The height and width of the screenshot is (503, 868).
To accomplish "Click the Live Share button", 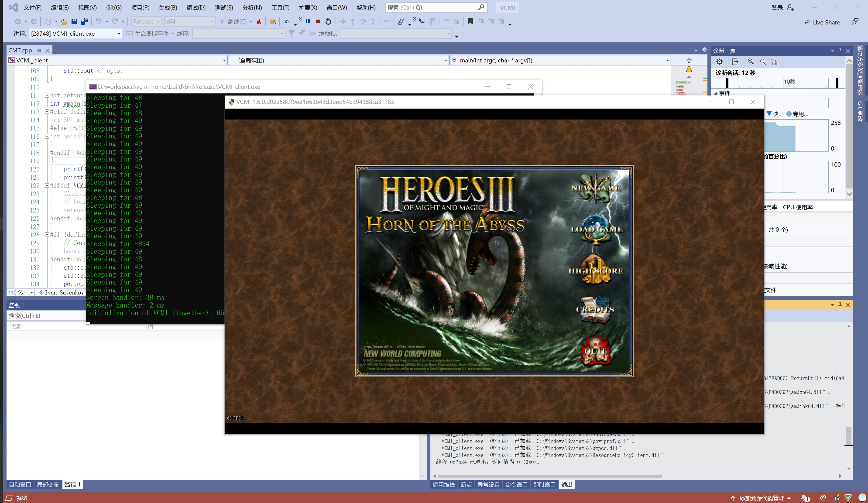I will [x=821, y=22].
